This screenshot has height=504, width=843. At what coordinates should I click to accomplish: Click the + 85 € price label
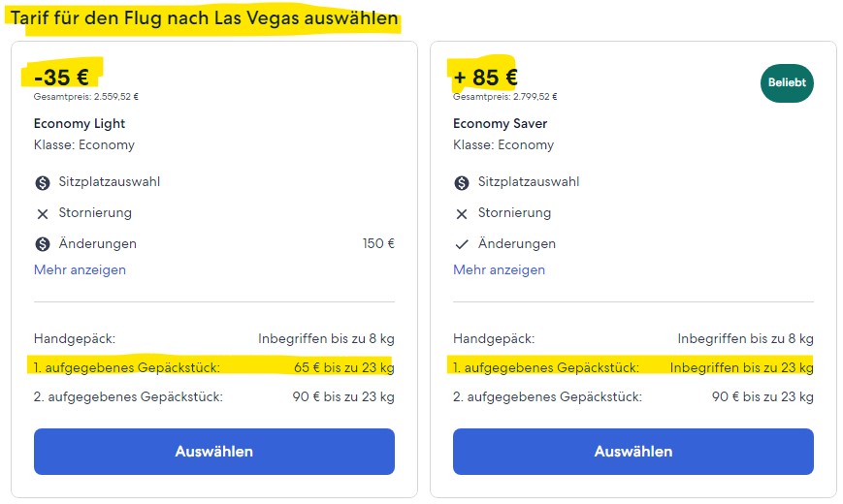485,78
